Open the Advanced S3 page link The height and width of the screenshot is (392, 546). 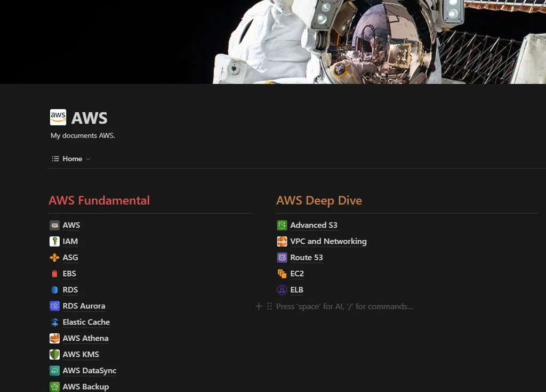(314, 225)
